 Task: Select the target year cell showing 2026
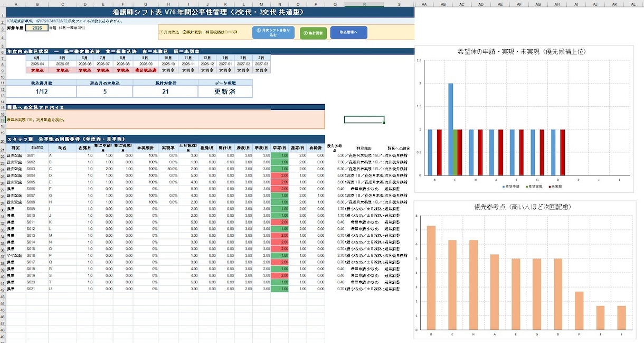37,28
